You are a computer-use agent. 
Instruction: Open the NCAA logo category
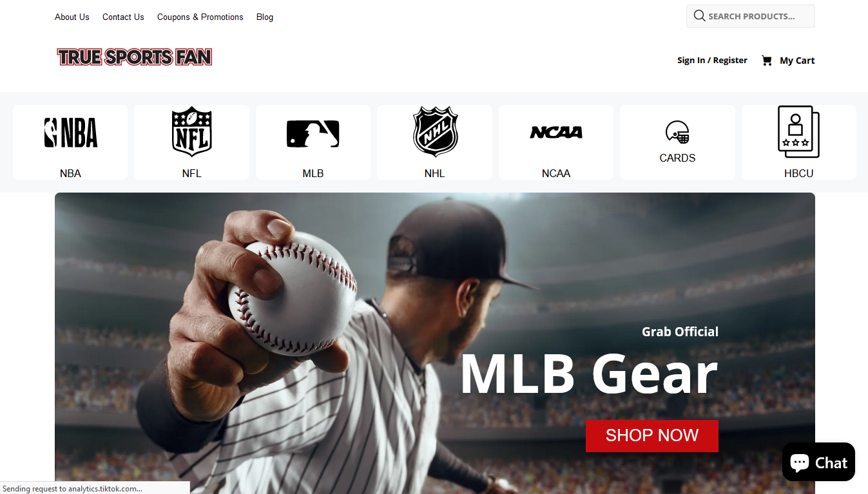(x=556, y=132)
